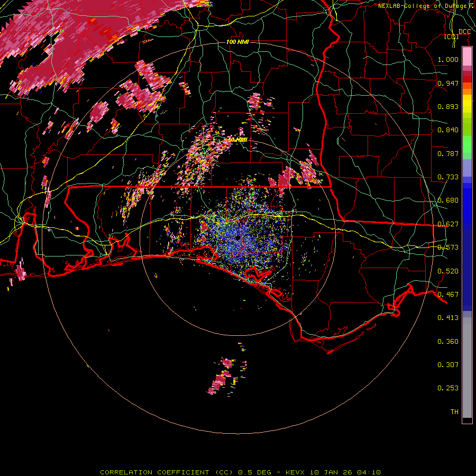The image size is (476, 476).
Task: Click the 100 NMI range ring label
Action: (x=237, y=42)
